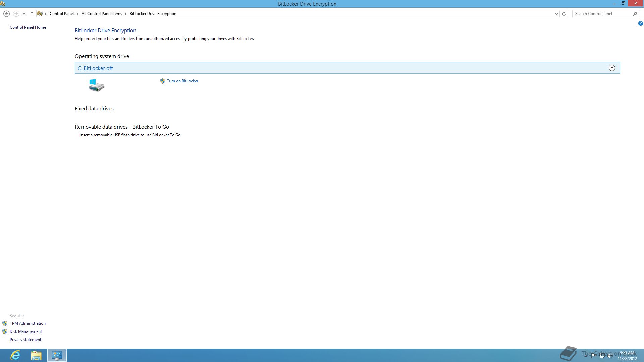Image resolution: width=644 pixels, height=362 pixels.
Task: Click the refresh icon in address bar
Action: tap(564, 14)
